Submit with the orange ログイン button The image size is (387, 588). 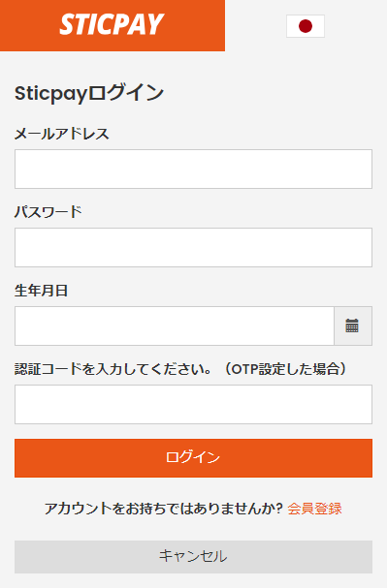[x=193, y=458]
